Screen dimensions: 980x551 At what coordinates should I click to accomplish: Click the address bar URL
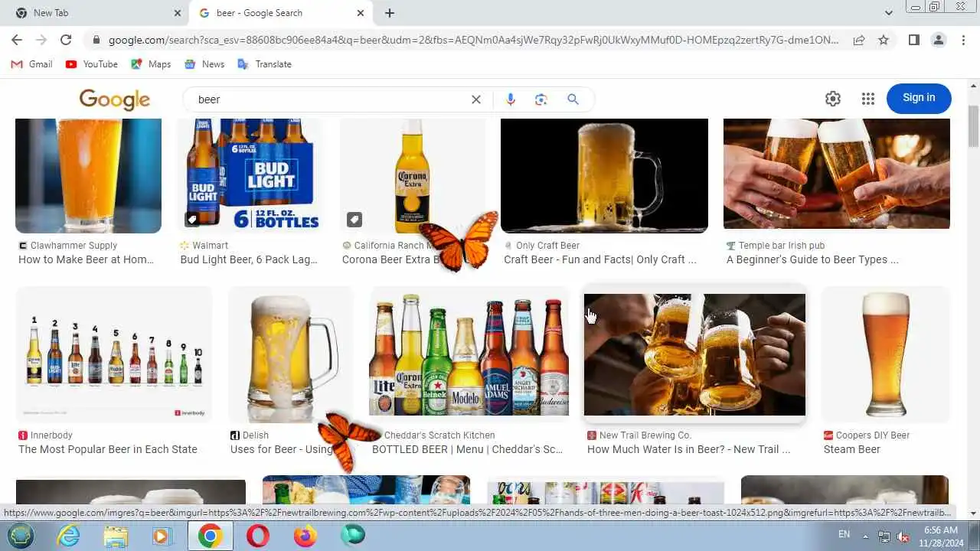pyautogui.click(x=473, y=40)
